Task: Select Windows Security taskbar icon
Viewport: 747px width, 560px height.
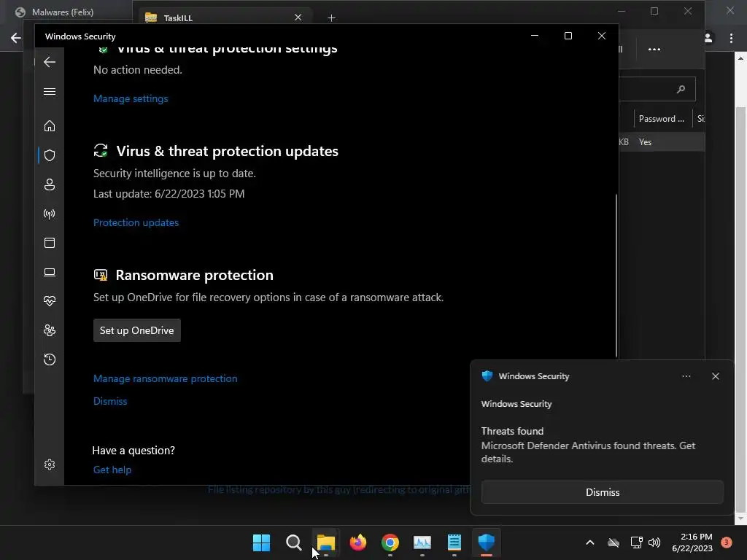Action: point(487,542)
